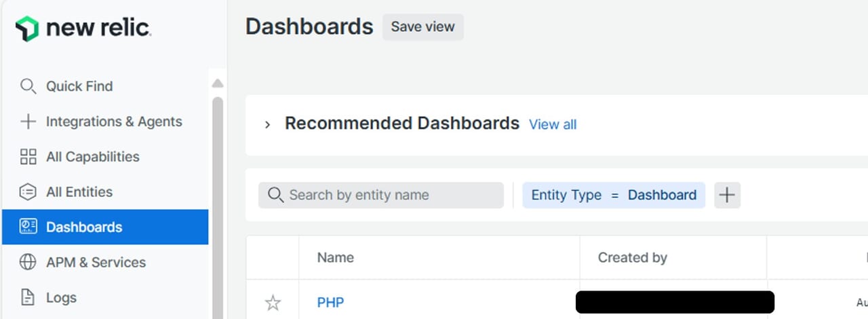Go to All Entities in sidebar
The height and width of the screenshot is (319, 868).
click(x=79, y=192)
